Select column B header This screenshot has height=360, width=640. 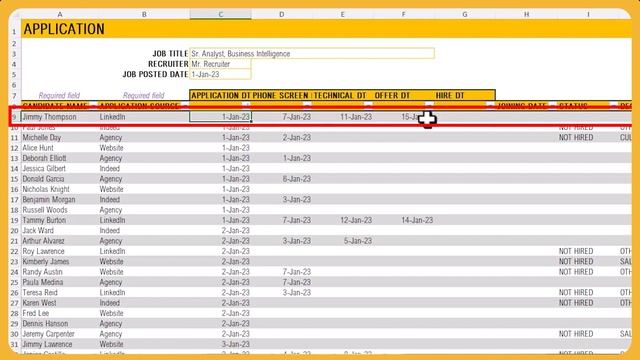click(144, 14)
